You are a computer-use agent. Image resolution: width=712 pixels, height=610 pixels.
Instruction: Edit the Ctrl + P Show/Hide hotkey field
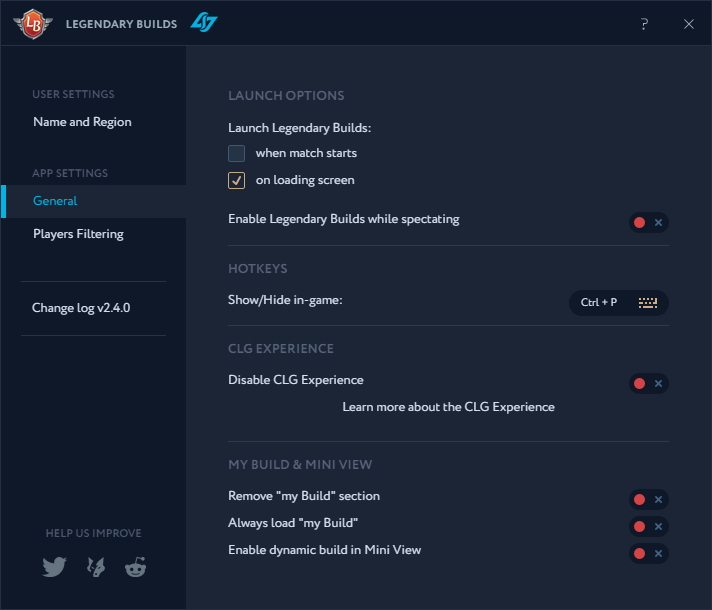coord(618,303)
